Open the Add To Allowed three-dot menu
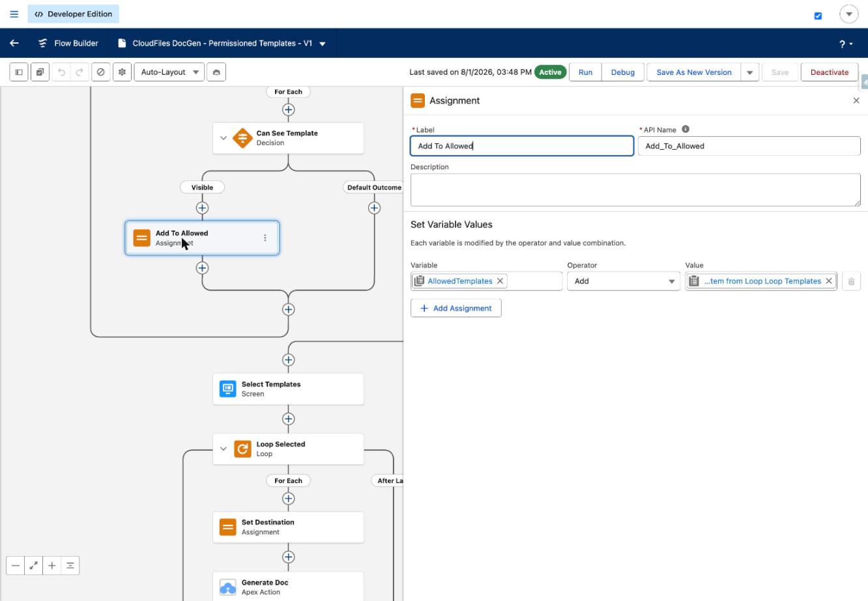Viewport: 868px width, 601px height. 265,238
